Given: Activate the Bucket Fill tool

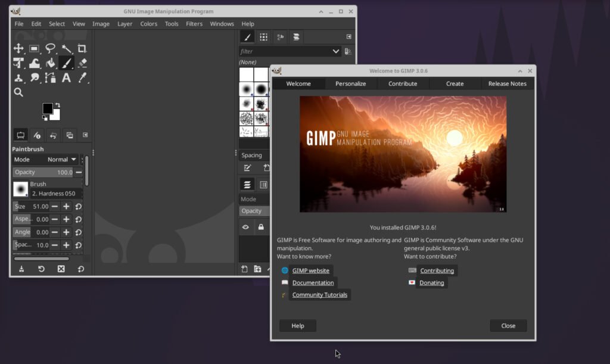Looking at the screenshot, I should (51, 63).
